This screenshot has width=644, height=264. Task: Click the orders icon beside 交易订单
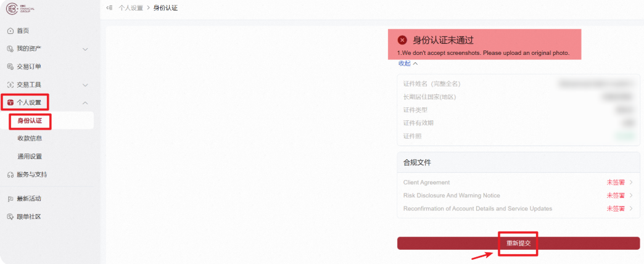click(x=10, y=67)
